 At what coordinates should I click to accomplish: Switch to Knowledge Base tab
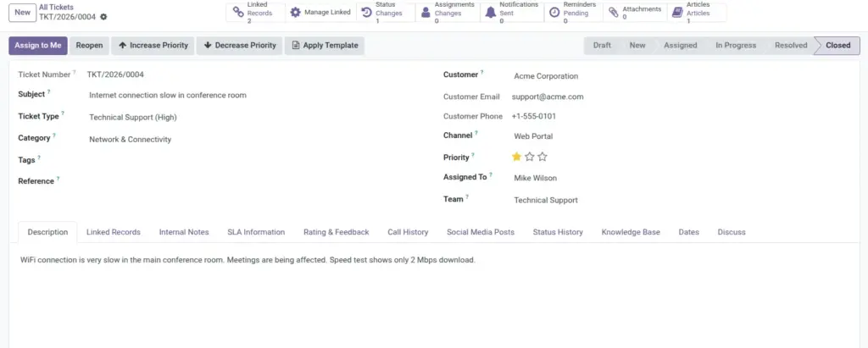click(x=631, y=232)
